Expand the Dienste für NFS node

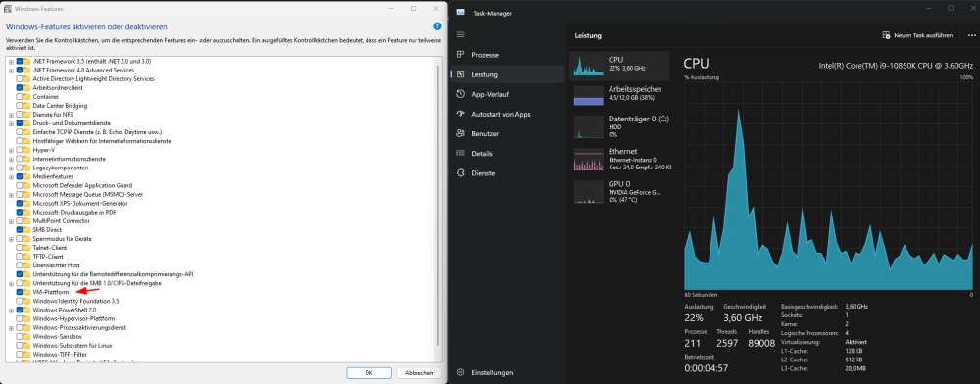(x=11, y=115)
